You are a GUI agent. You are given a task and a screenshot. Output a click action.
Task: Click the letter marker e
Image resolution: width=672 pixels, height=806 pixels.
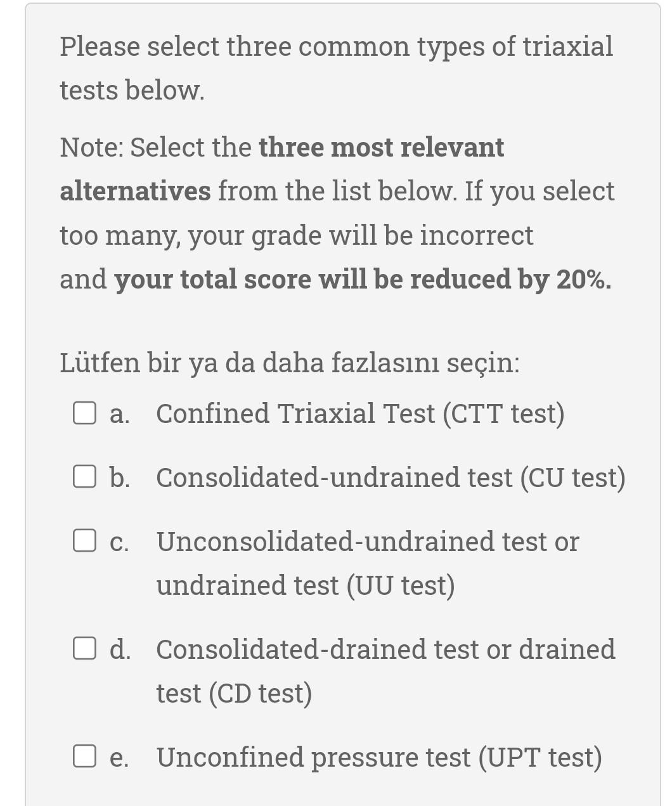click(119, 757)
